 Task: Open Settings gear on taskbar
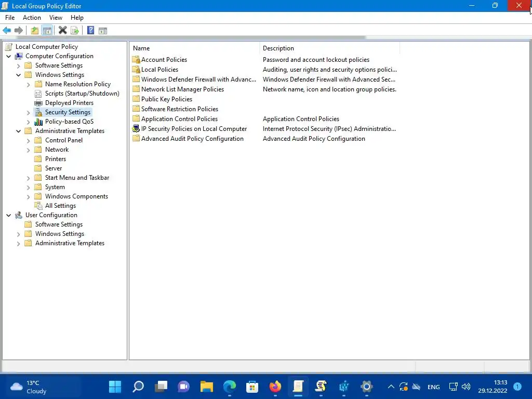366,387
